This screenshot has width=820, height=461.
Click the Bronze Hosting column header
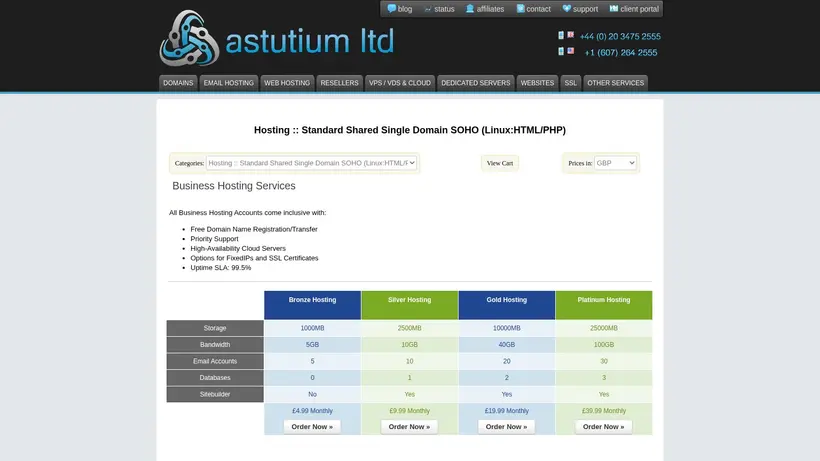312,305
